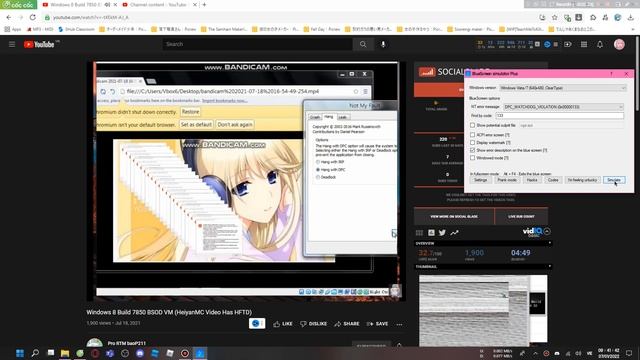The height and width of the screenshot is (360, 640).
Task: Open the vidIQ grid view icon
Action: [419, 233]
